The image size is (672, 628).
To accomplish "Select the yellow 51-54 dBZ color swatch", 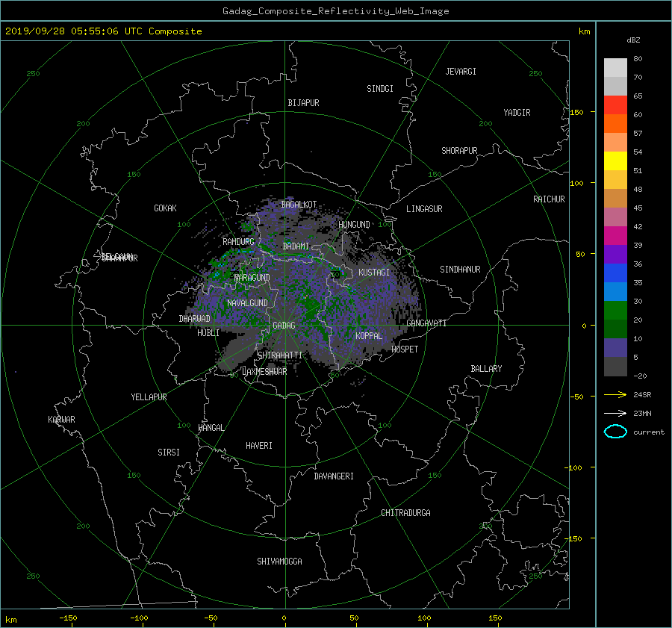I will 615,161.
